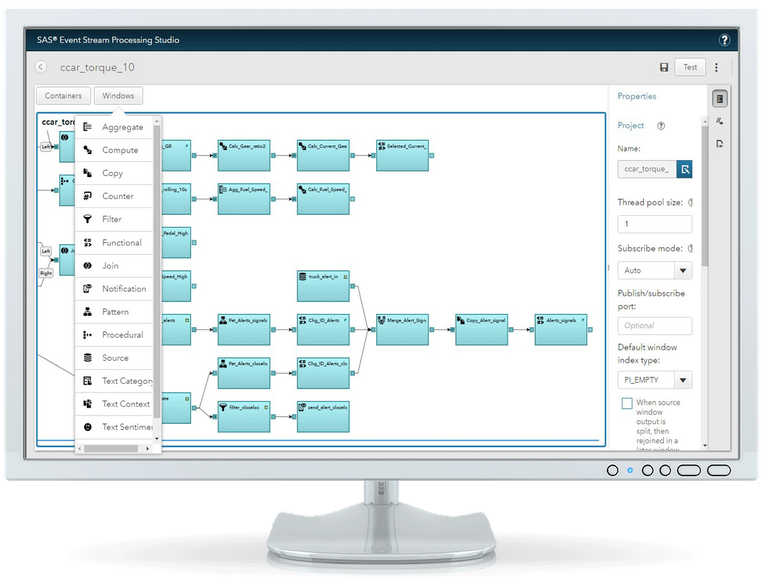Go back with the arrow beside ccar_torque_10
This screenshot has width=777, height=586.
click(41, 67)
